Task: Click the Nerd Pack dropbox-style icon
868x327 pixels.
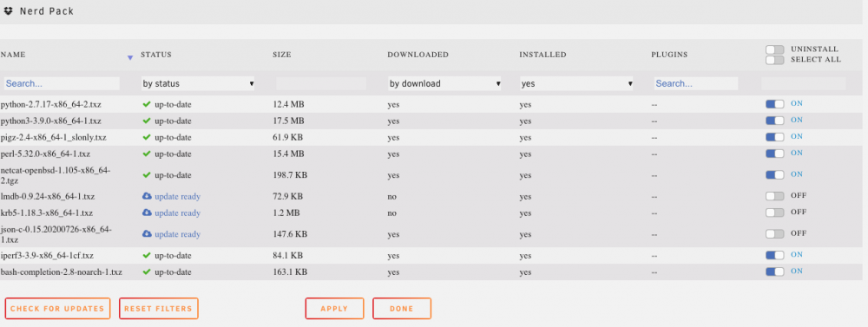Action: tap(8, 11)
